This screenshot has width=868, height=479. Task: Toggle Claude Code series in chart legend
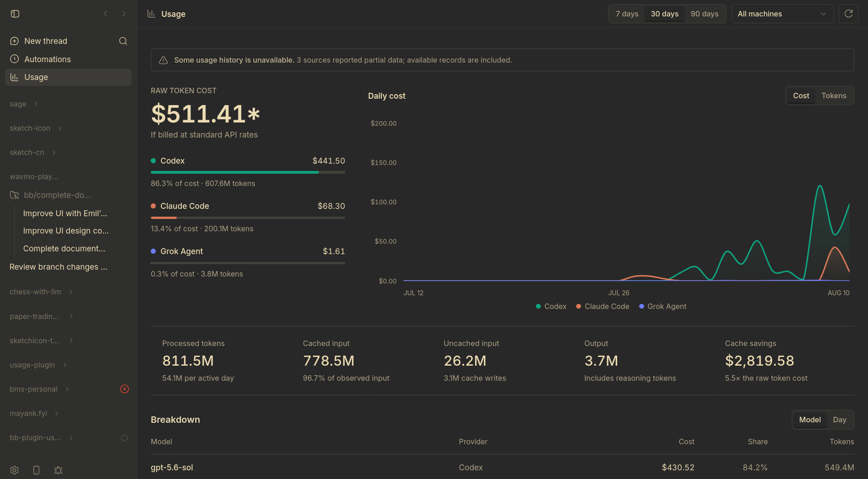[603, 306]
